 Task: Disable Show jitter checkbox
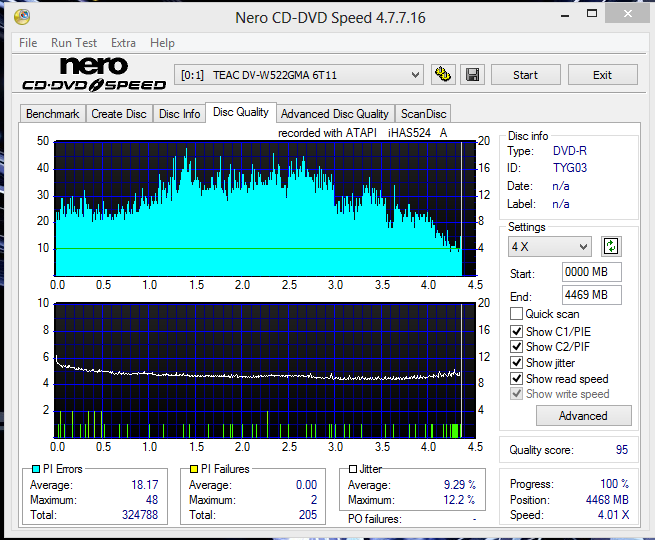coord(516,363)
